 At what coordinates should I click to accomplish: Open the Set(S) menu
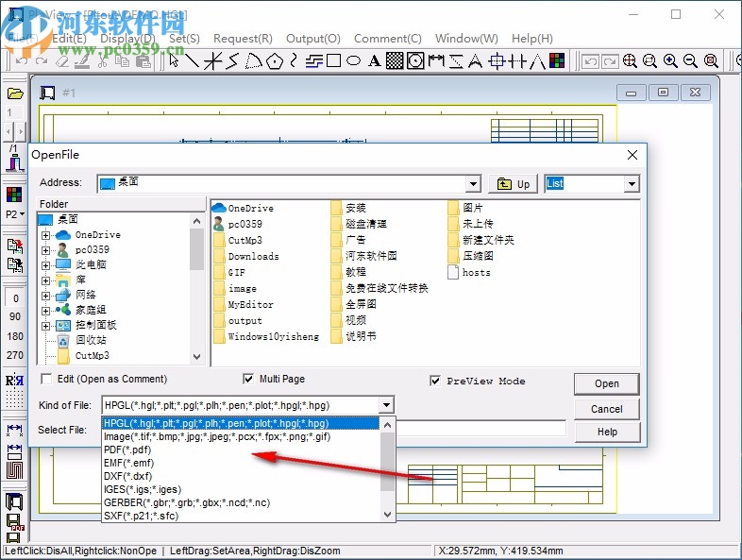(x=184, y=39)
